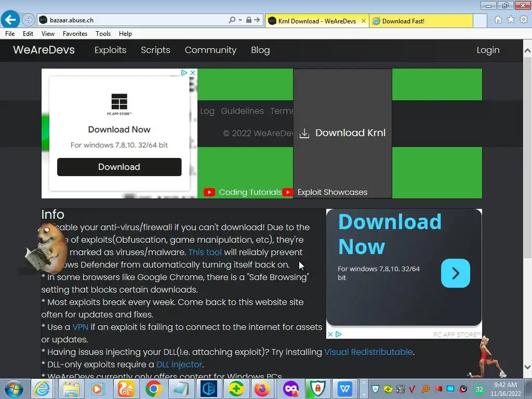Go back using the browser Back arrow
532x399 pixels.
point(10,20)
